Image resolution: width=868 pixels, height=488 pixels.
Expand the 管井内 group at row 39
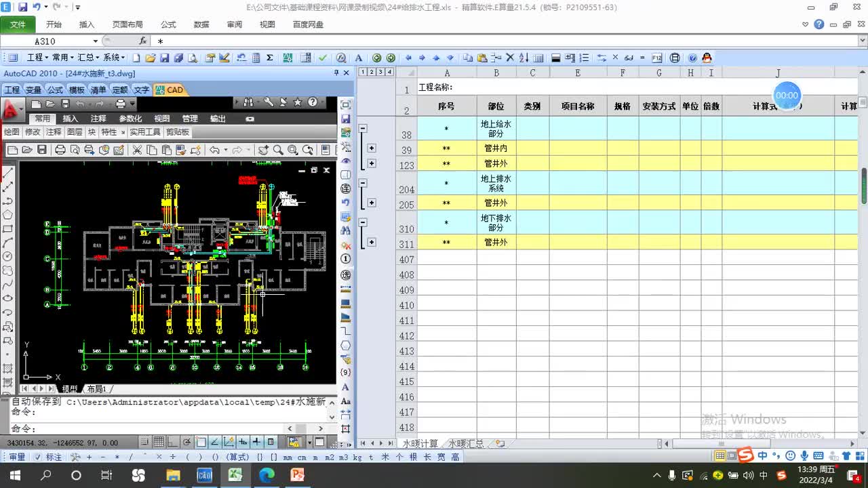(x=372, y=148)
